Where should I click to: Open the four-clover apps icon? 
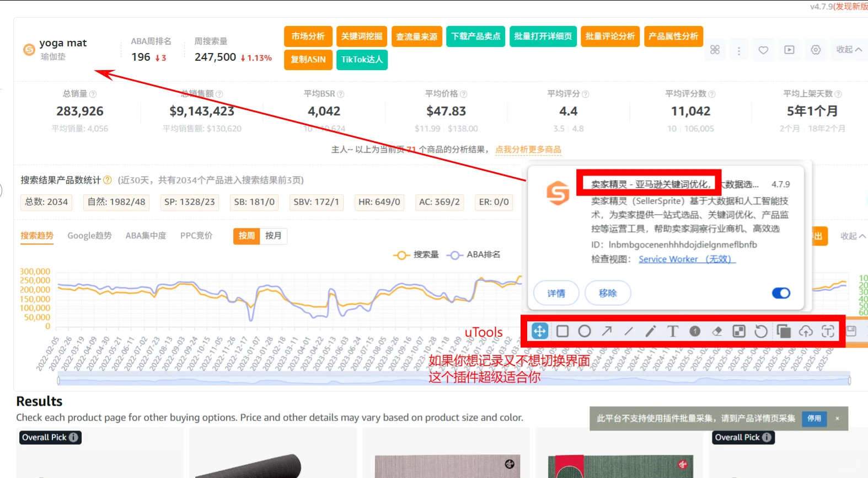715,50
